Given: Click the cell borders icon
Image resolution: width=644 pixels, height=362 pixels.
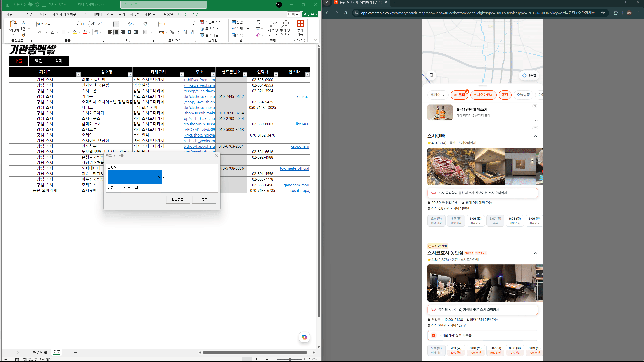Looking at the screenshot, I should point(63,32).
